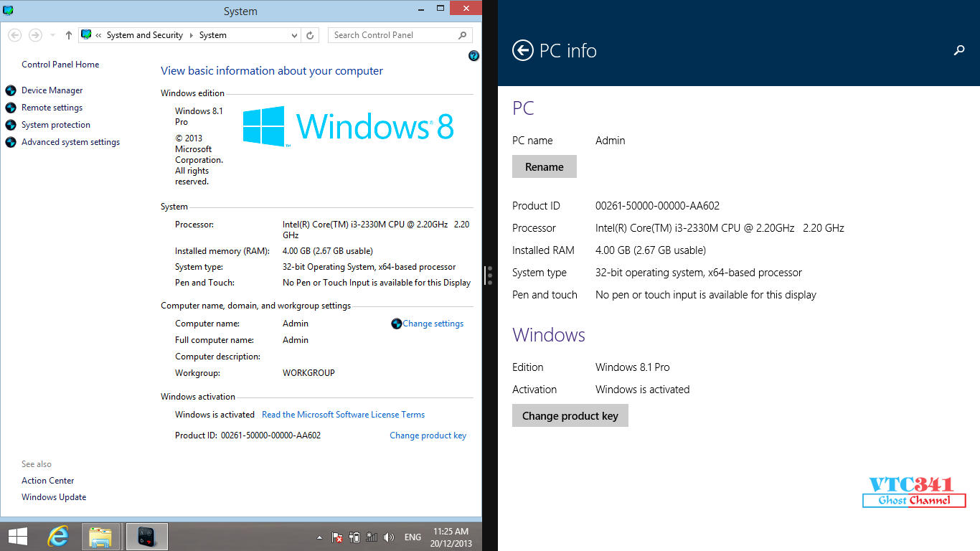980x551 pixels.
Task: Click Change product key link in System window
Action: point(428,435)
